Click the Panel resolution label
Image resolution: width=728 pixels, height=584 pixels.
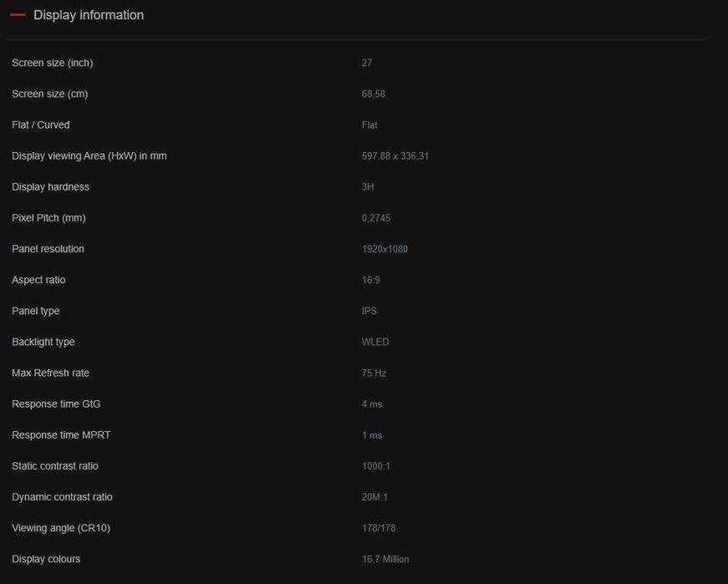pyautogui.click(x=48, y=249)
